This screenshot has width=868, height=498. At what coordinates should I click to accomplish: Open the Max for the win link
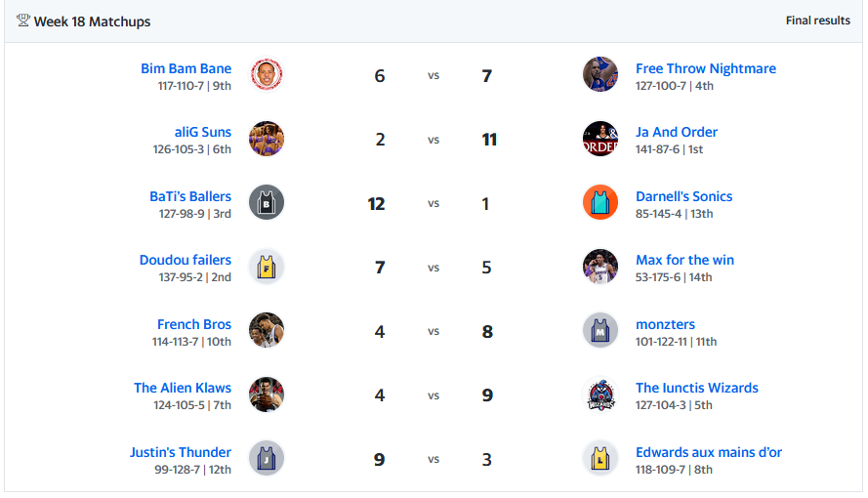coord(684,260)
